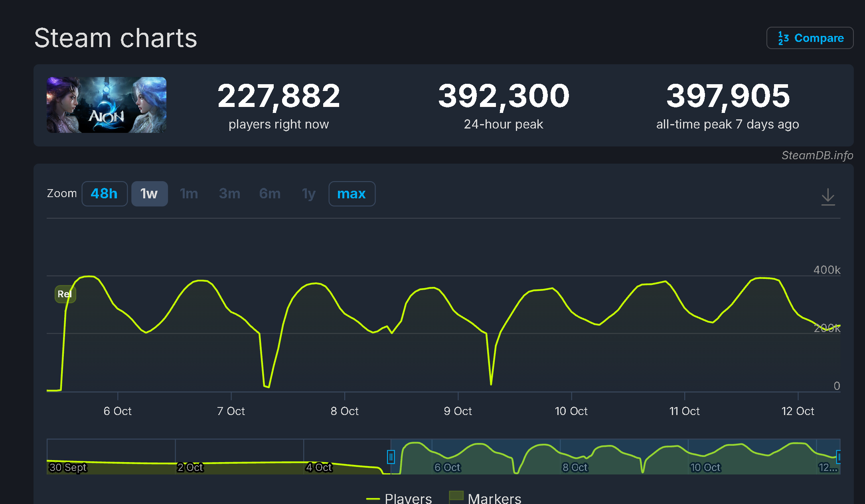
Task: Click the 30 Sept label in navigator
Action: (68, 467)
